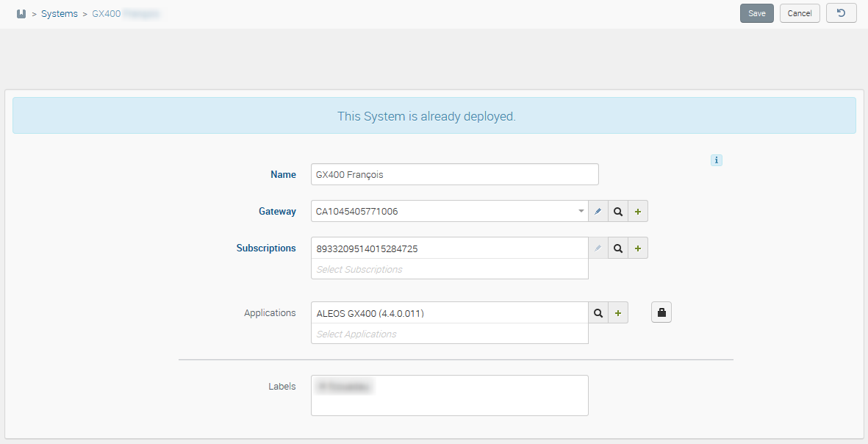This screenshot has height=444, width=868.
Task: Click the GX400 breadcrumb entry
Action: (107, 14)
